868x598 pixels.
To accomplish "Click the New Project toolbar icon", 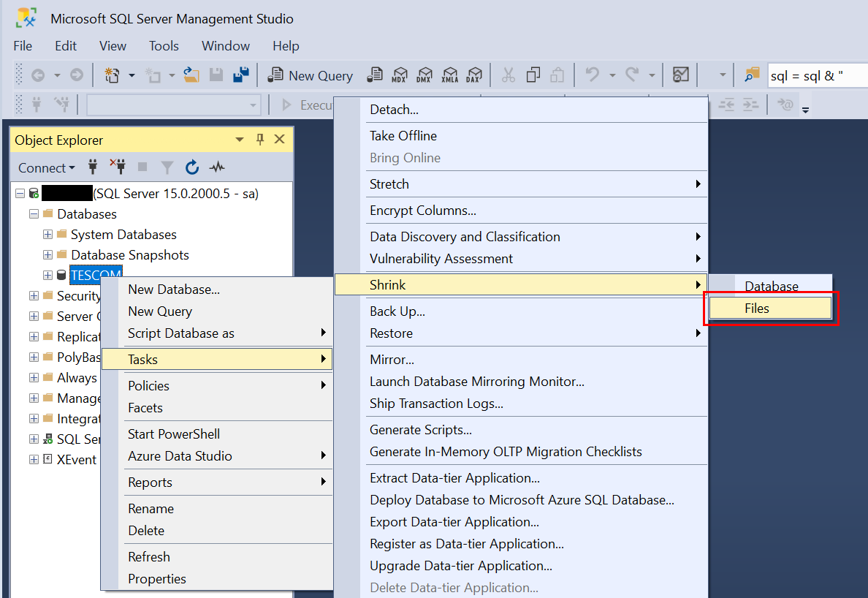I will 113,75.
